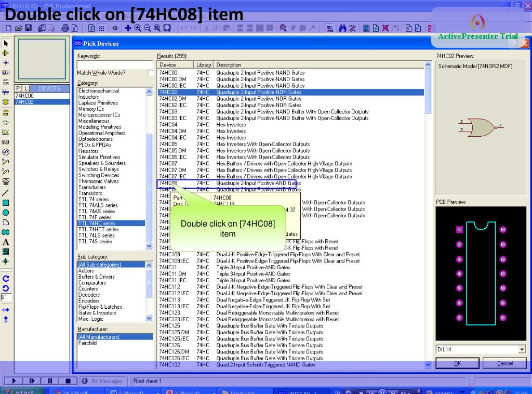This screenshot has height=394, width=532.
Task: Click the Stop simulation button
Action: pos(68,381)
